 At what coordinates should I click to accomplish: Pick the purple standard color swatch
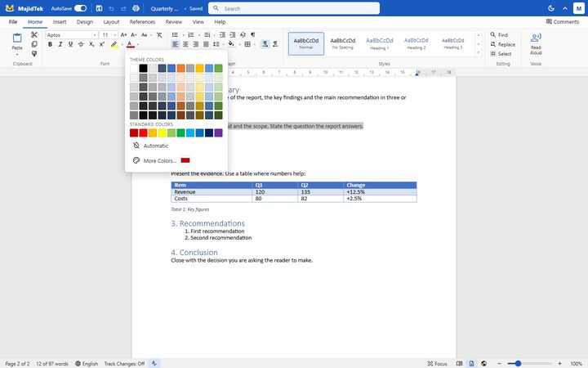pos(218,132)
